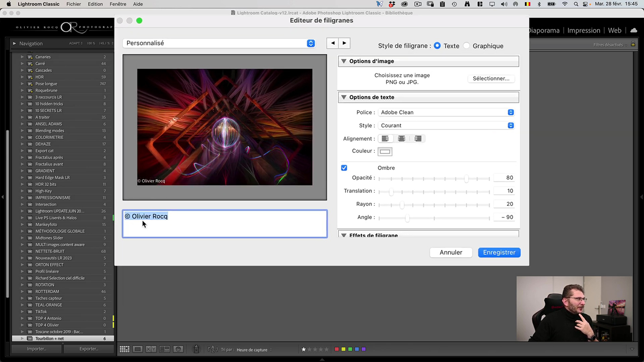The image size is (644, 362).
Task: Open the Fichier menu
Action: point(73,4)
